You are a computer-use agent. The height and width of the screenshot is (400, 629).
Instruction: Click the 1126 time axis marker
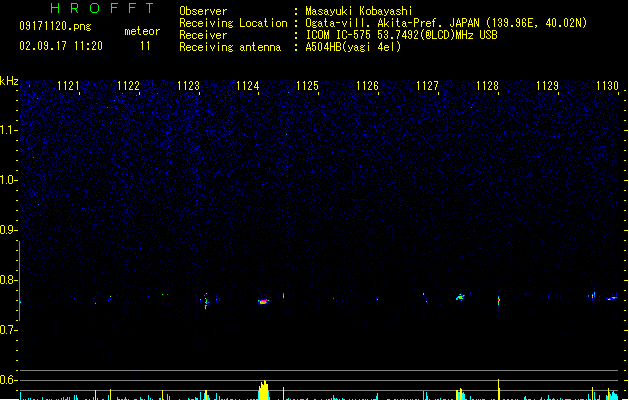(x=367, y=86)
